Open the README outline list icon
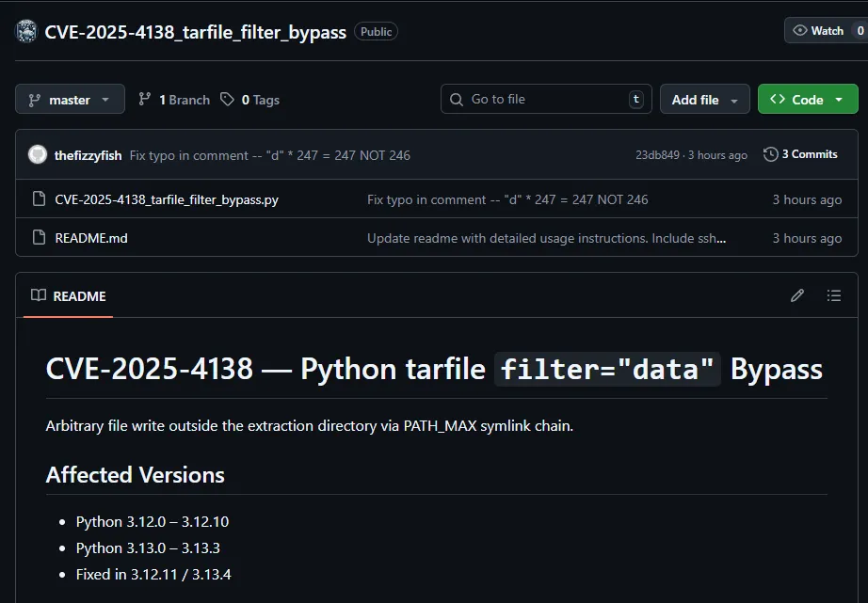Screen dimensions: 868x603 pos(833,295)
